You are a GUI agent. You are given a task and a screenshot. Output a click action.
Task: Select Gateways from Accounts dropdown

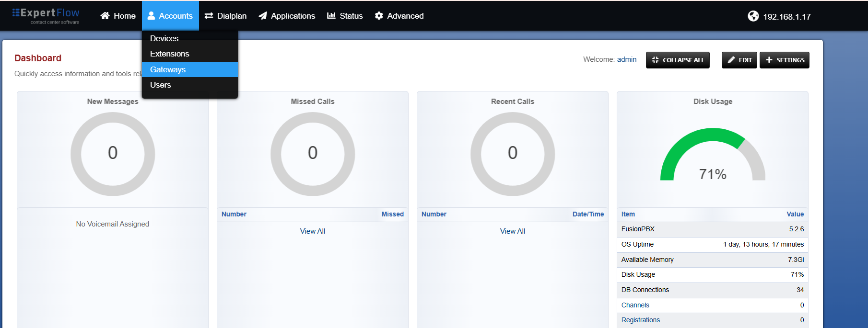(x=190, y=69)
